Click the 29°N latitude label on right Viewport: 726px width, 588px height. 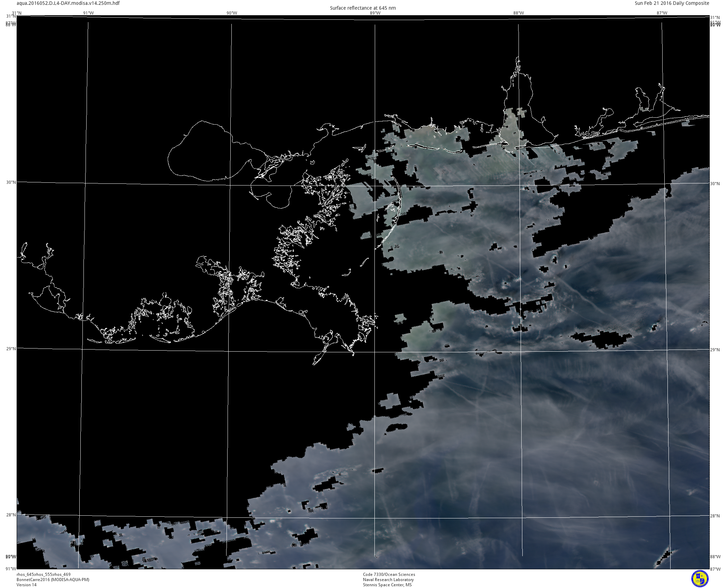pyautogui.click(x=715, y=350)
